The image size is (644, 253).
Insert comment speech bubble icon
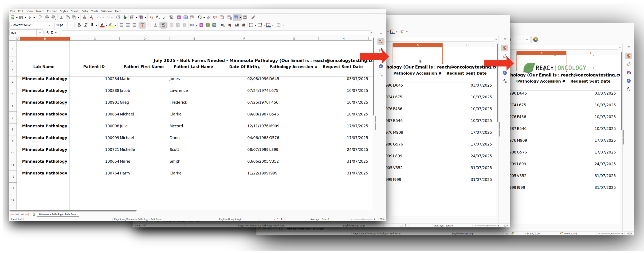pos(215,17)
